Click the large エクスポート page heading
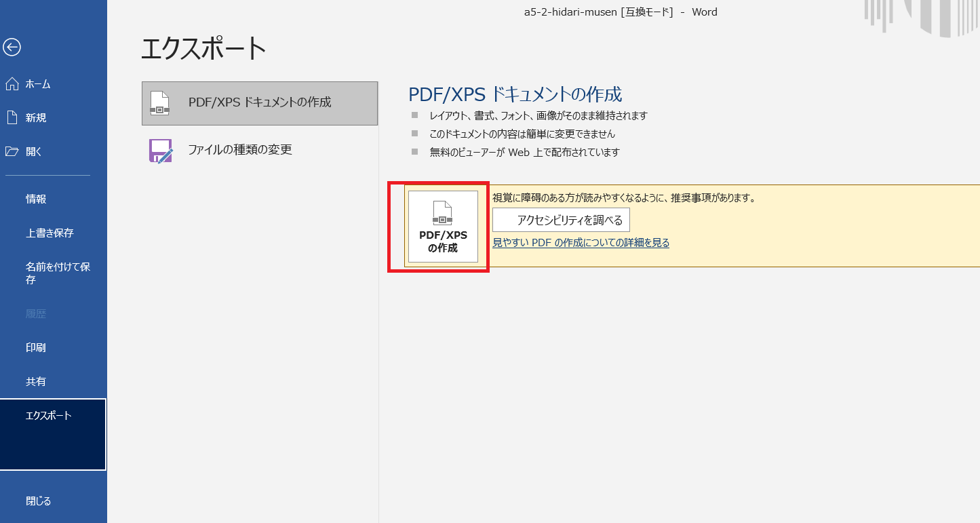Viewport: 980px width, 523px height. pyautogui.click(x=203, y=49)
